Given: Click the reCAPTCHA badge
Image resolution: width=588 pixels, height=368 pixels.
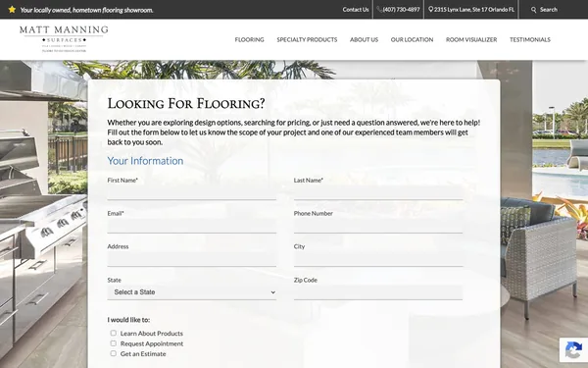Looking at the screenshot, I should [573, 350].
